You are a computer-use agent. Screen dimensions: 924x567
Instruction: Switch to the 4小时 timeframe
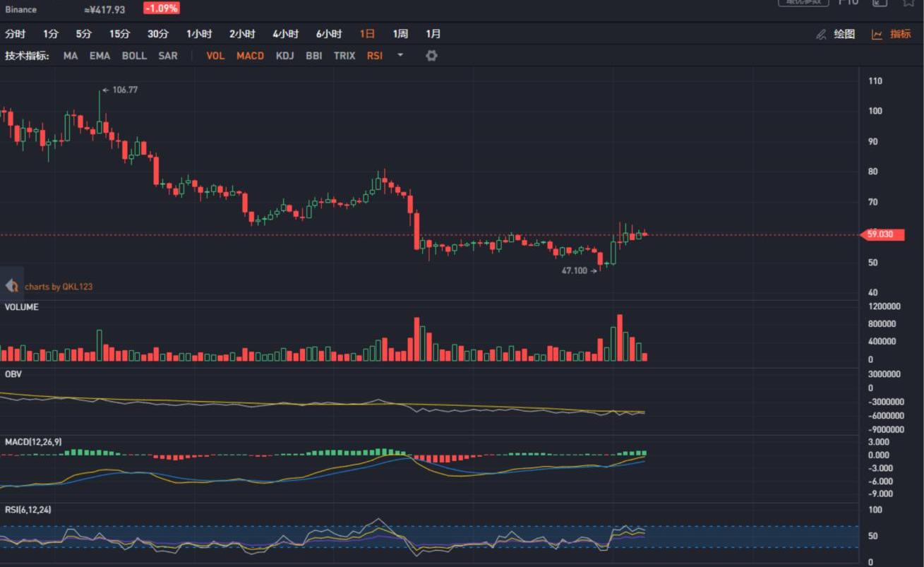point(285,34)
